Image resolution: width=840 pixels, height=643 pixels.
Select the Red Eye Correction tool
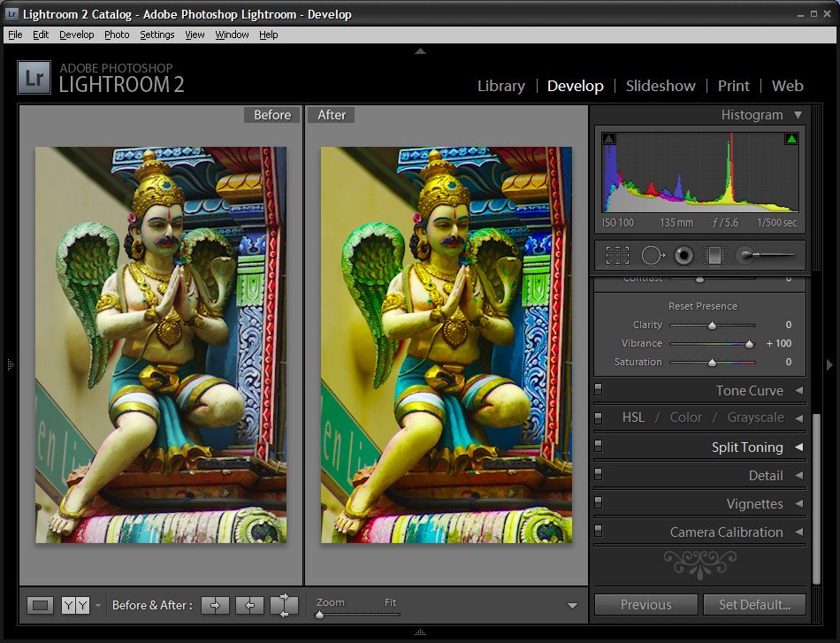[683, 256]
